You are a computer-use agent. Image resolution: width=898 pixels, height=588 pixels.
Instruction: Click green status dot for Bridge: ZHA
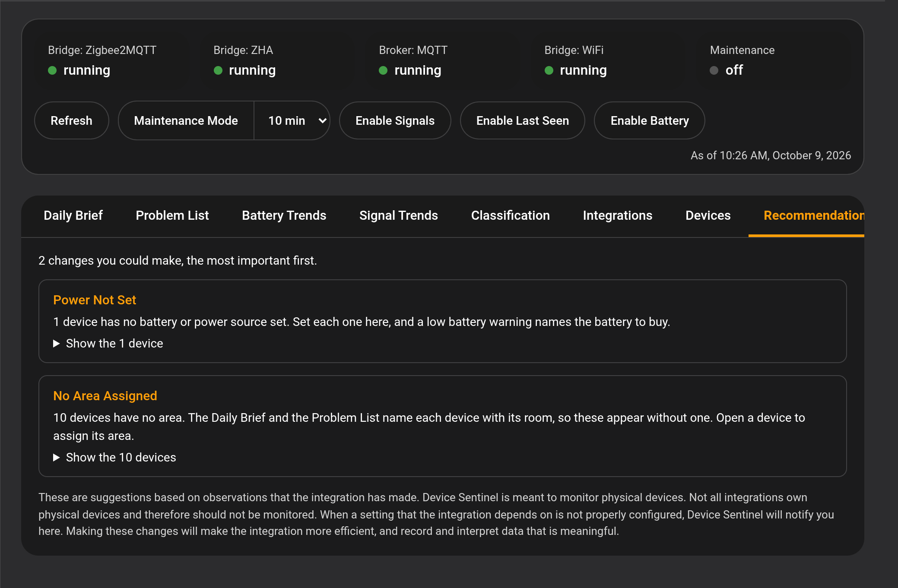[x=218, y=70]
